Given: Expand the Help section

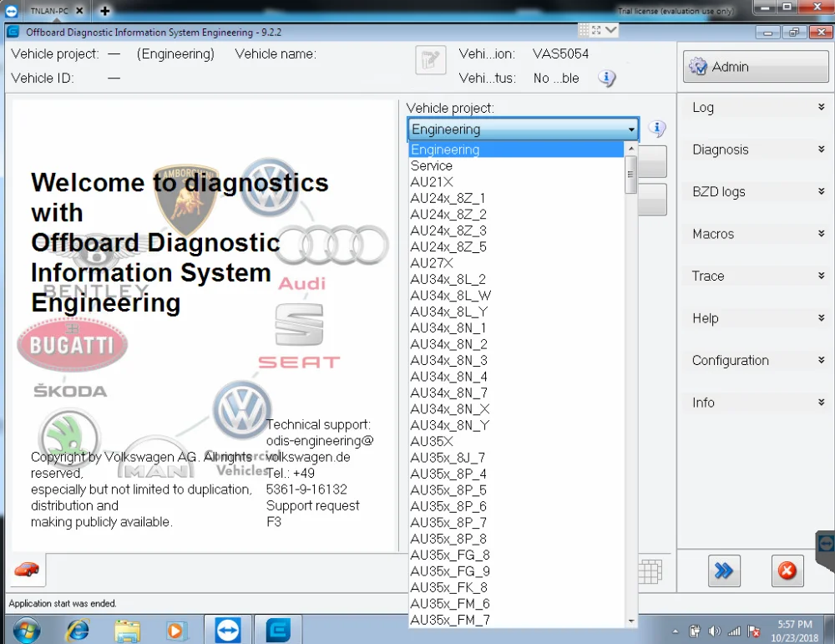Looking at the screenshot, I should 756,318.
